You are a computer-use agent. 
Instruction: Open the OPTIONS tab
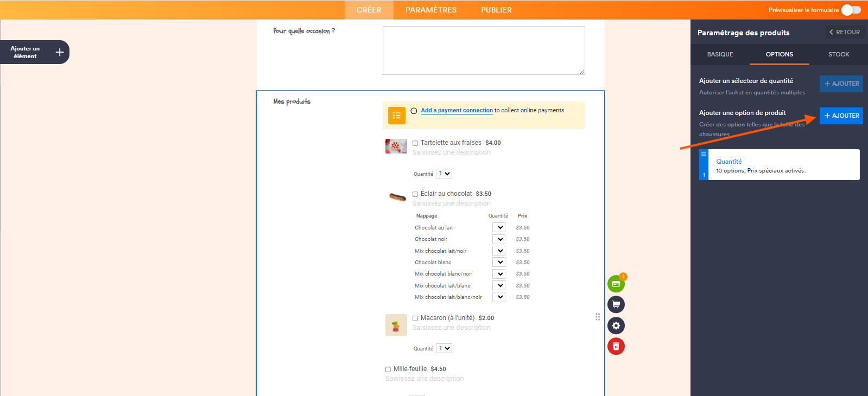[780, 54]
